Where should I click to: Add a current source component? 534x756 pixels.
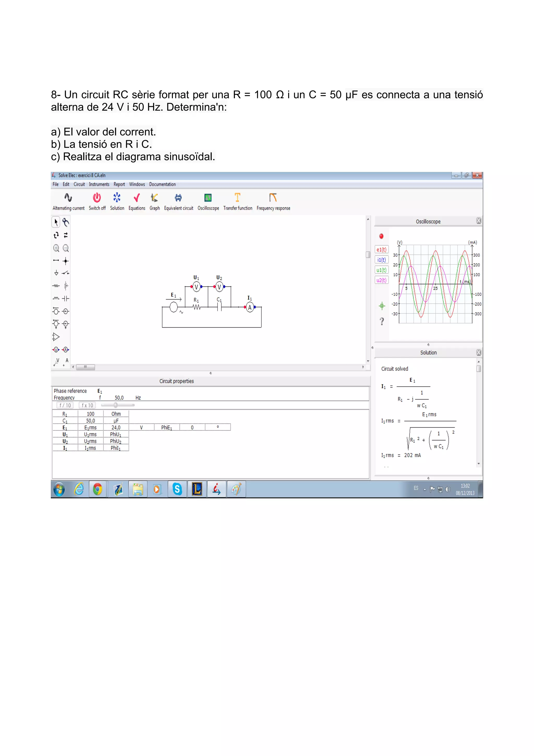[x=66, y=311]
